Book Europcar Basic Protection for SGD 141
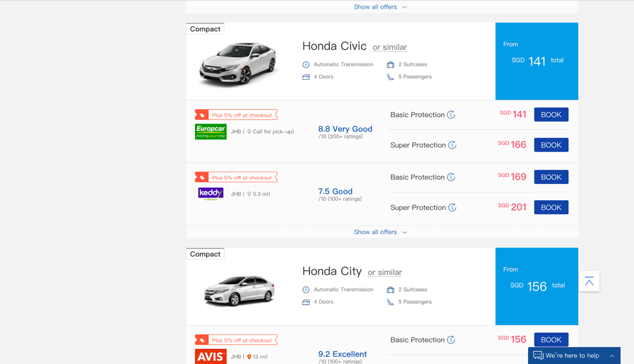Image resolution: width=634 pixels, height=364 pixels. coord(551,115)
